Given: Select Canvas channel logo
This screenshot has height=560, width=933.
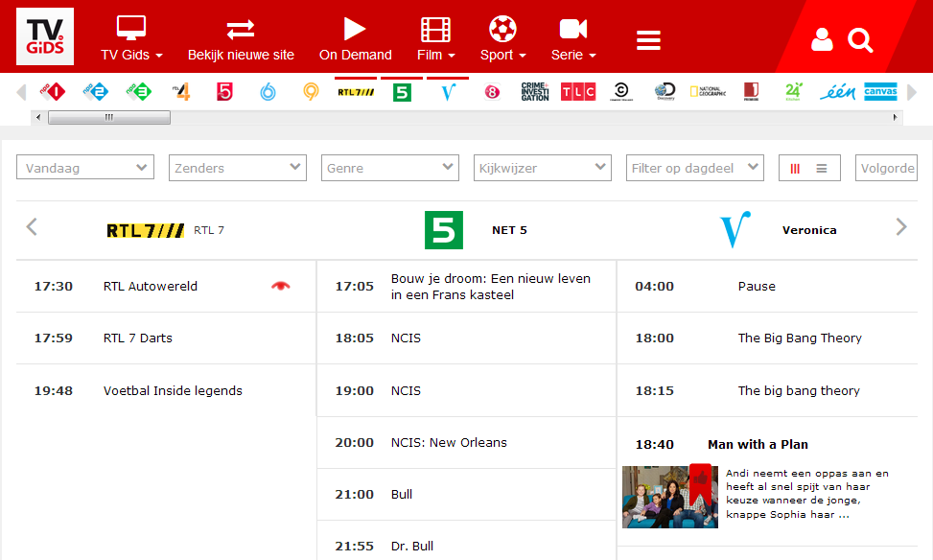Looking at the screenshot, I should tap(880, 92).
